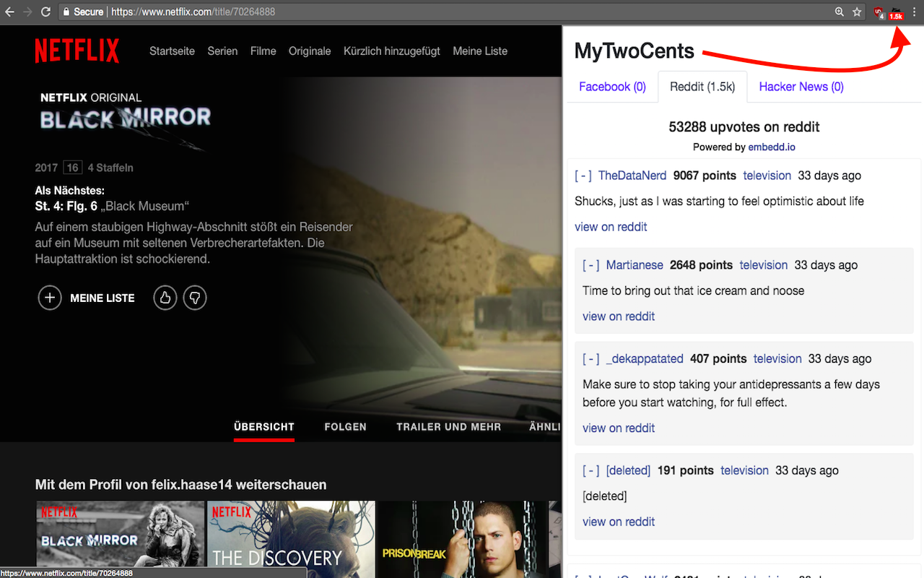Rate Black Mirror with the thumbs down icon
Screen dimensions: 924x578
pos(195,298)
